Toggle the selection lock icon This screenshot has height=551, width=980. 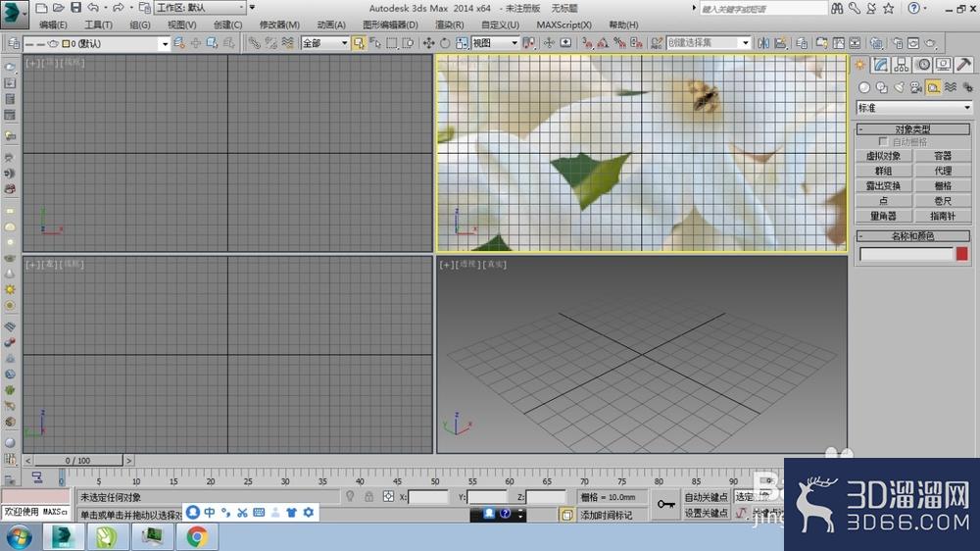[368, 497]
